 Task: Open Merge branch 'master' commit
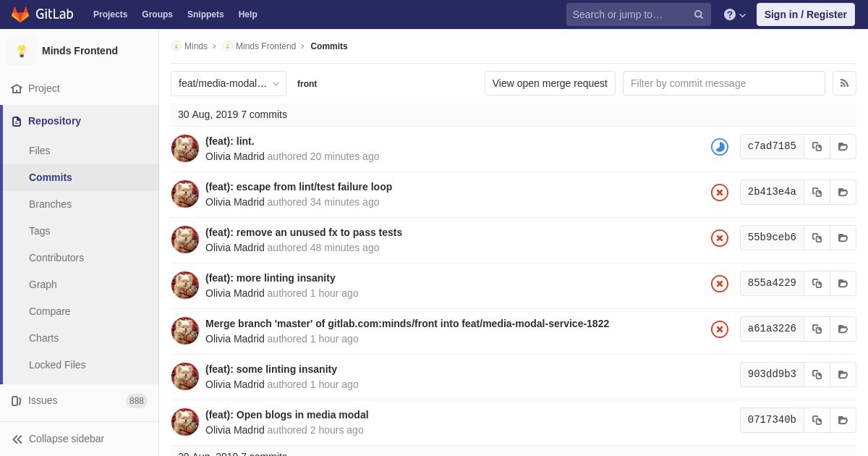tap(407, 324)
